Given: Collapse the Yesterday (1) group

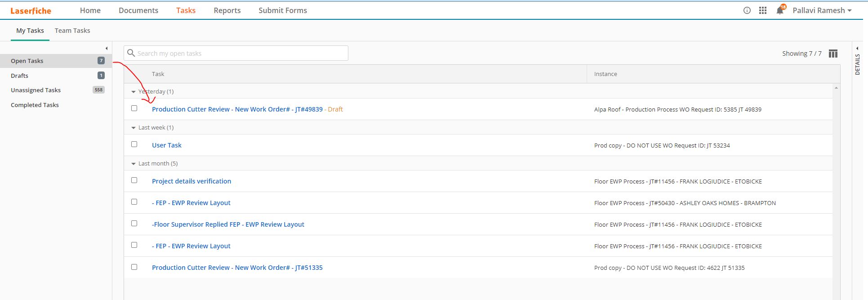Looking at the screenshot, I should pos(133,92).
